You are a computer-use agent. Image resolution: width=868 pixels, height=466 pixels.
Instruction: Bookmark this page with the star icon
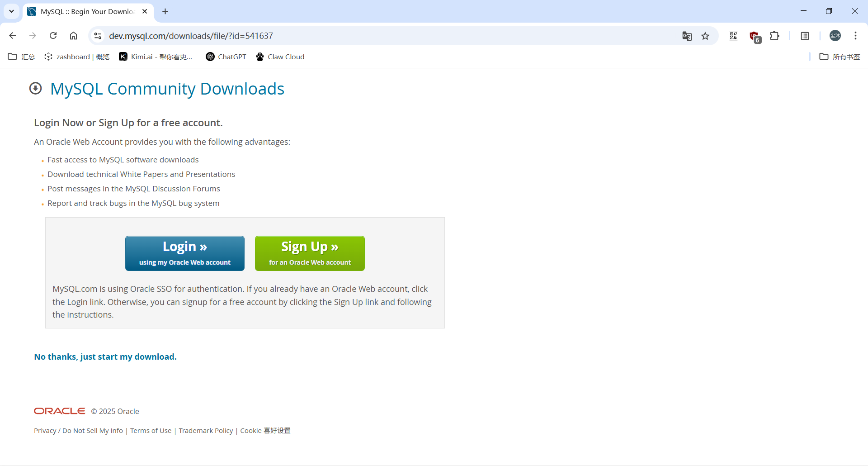pyautogui.click(x=705, y=36)
